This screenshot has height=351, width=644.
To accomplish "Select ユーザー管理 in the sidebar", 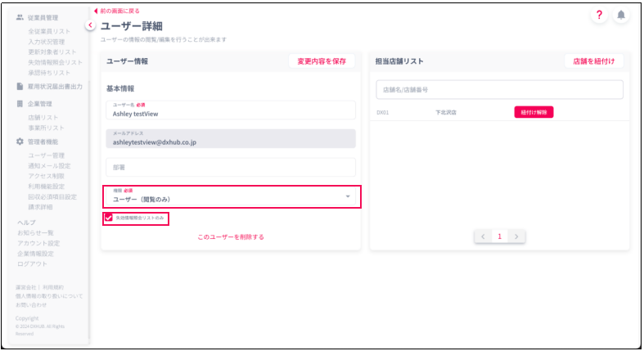I will 46,155.
